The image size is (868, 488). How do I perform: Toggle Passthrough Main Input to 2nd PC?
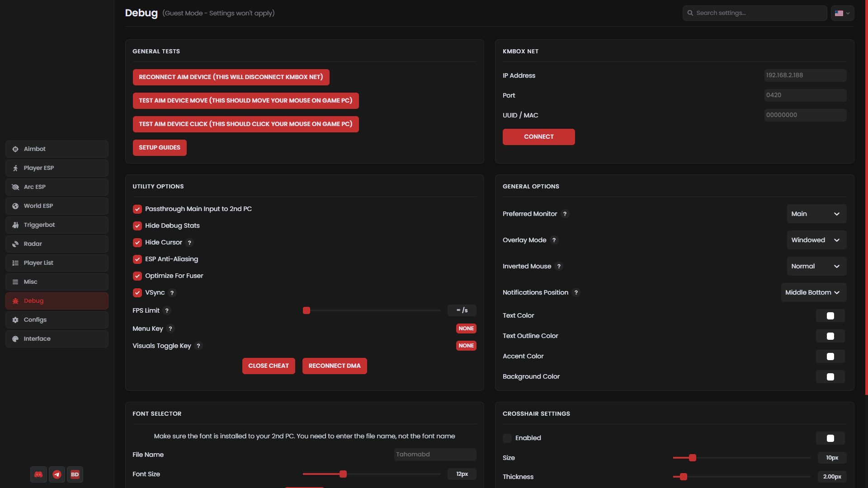[x=137, y=209]
